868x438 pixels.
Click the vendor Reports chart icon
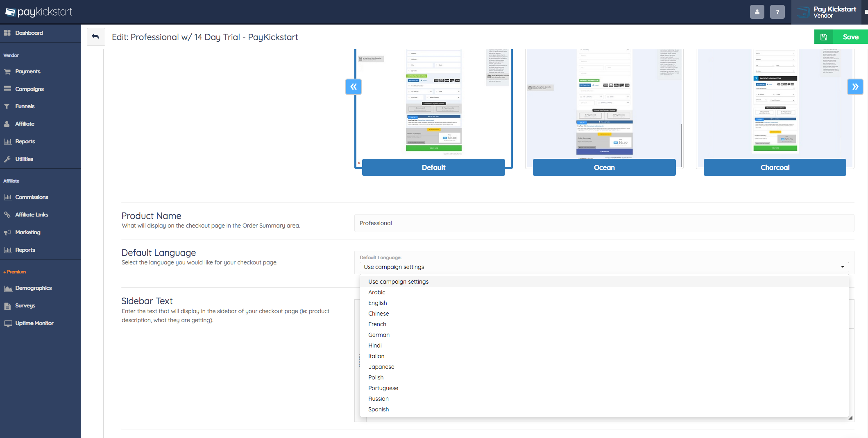7,142
